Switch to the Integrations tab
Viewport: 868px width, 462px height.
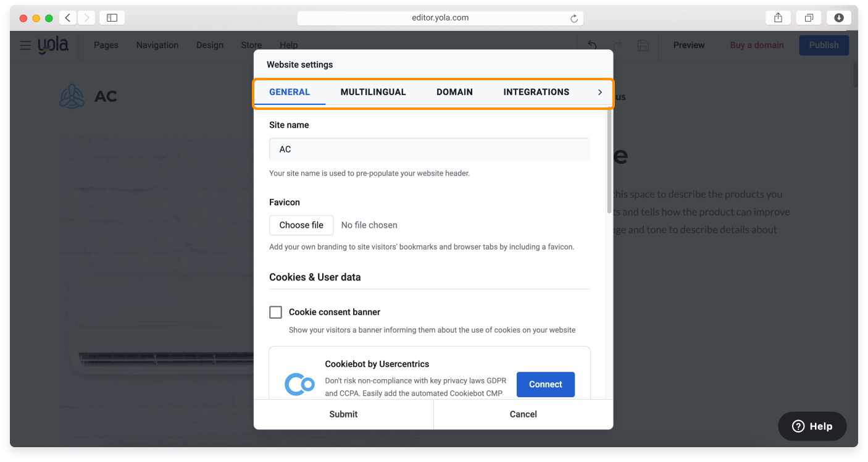click(536, 92)
